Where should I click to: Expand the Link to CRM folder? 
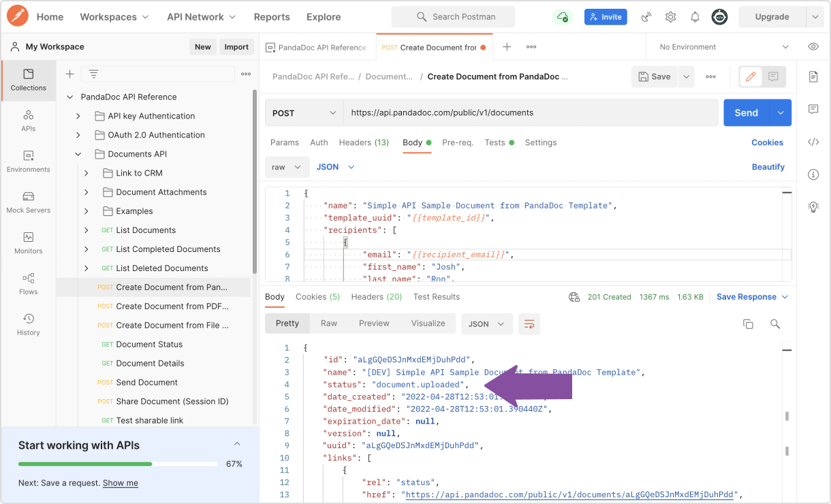point(87,173)
